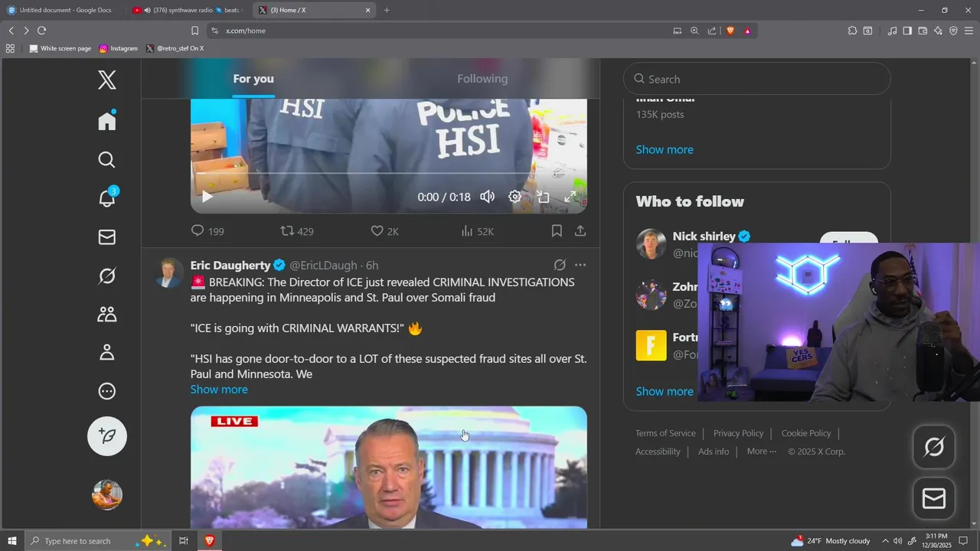This screenshot has width=980, height=551.
Task: Open Instagram bookmark in bookmarks bar
Action: (119, 48)
